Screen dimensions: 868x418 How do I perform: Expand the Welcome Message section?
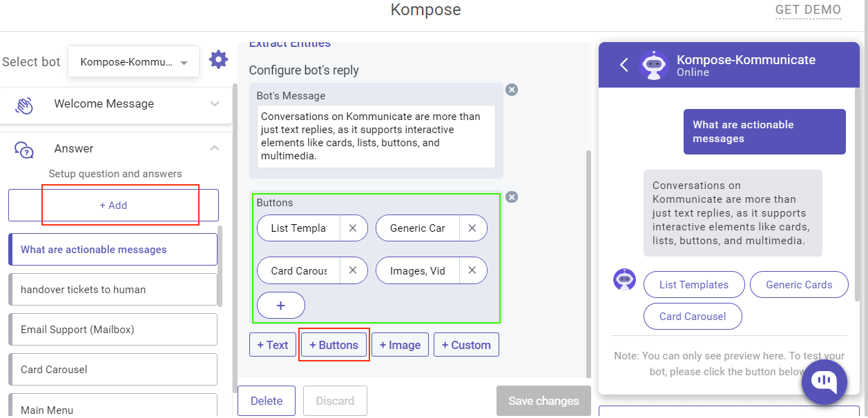214,103
